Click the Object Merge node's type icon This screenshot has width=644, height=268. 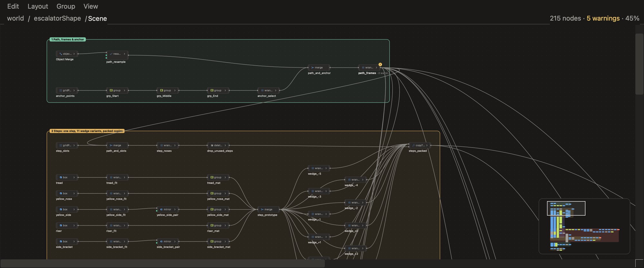point(61,54)
